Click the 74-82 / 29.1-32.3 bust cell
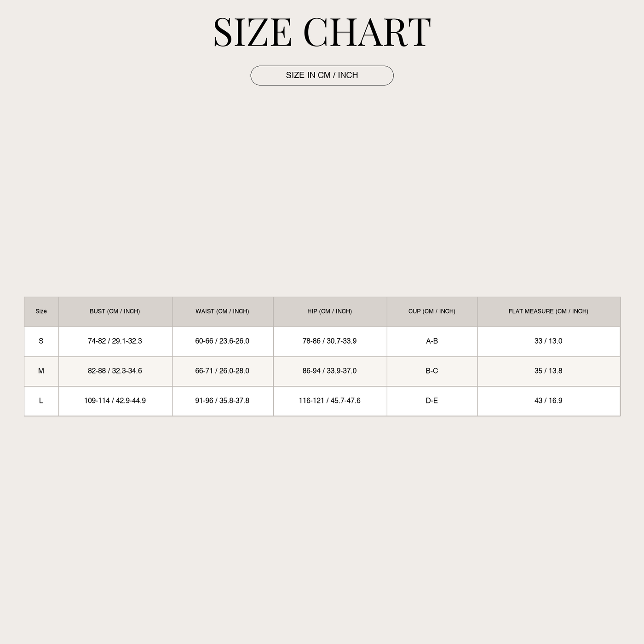Image resolution: width=644 pixels, height=644 pixels. pyautogui.click(x=115, y=341)
